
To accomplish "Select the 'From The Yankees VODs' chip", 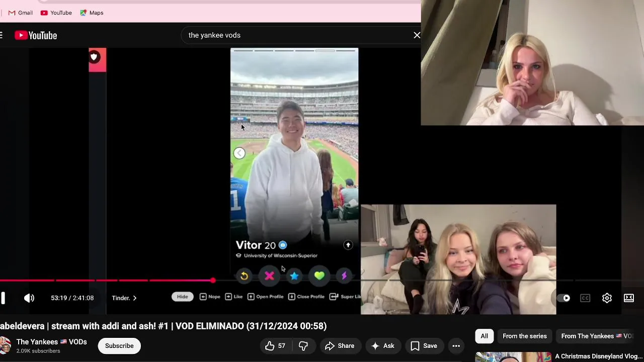I will [x=597, y=336].
